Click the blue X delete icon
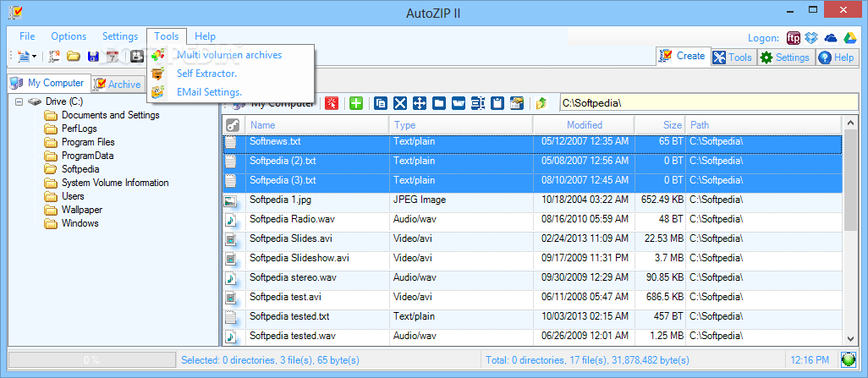The height and width of the screenshot is (378, 868). coord(399,103)
